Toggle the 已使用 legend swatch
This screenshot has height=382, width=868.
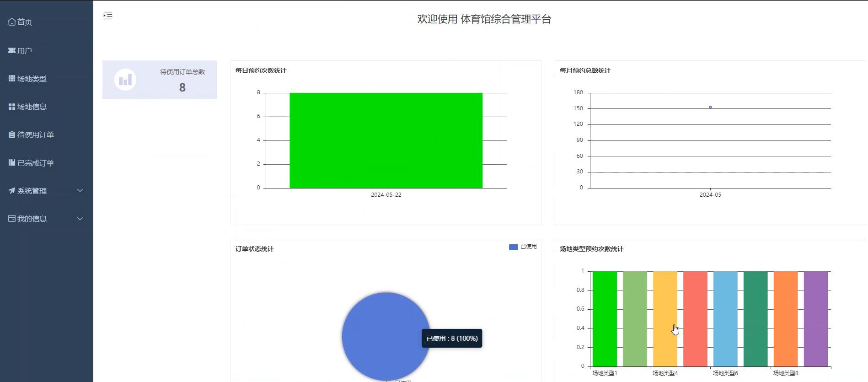click(x=513, y=247)
